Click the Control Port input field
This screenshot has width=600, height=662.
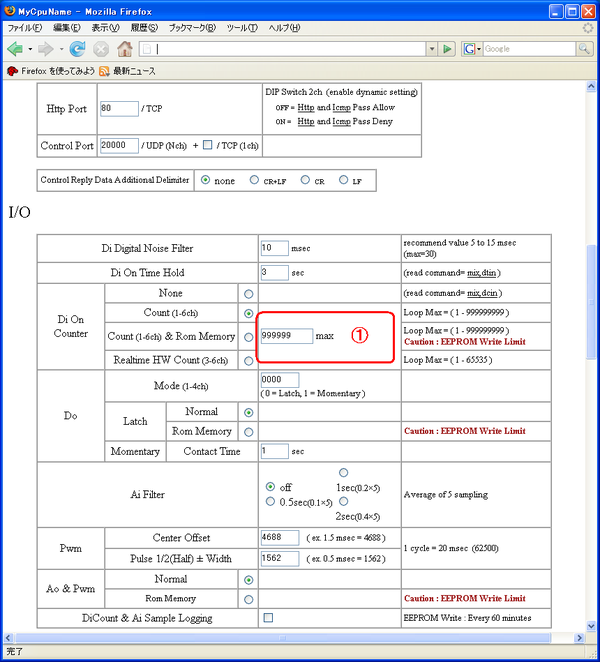pyautogui.click(x=119, y=146)
